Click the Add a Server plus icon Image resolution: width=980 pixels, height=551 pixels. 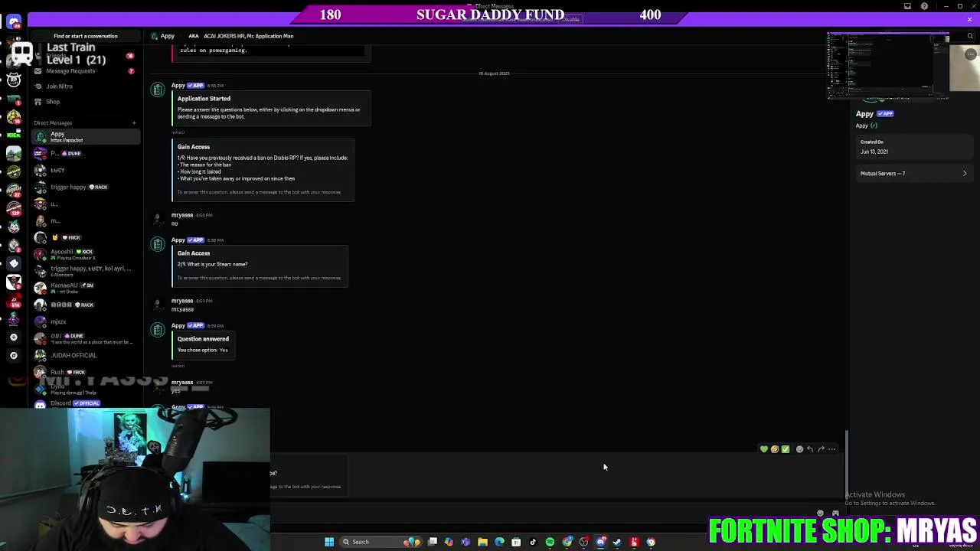pyautogui.click(x=13, y=337)
